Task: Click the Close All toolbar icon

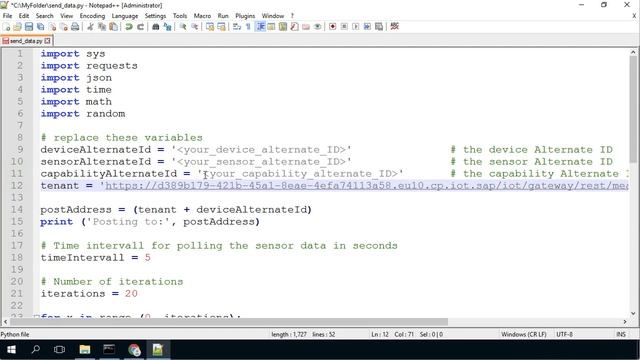Action: [x=64, y=27]
